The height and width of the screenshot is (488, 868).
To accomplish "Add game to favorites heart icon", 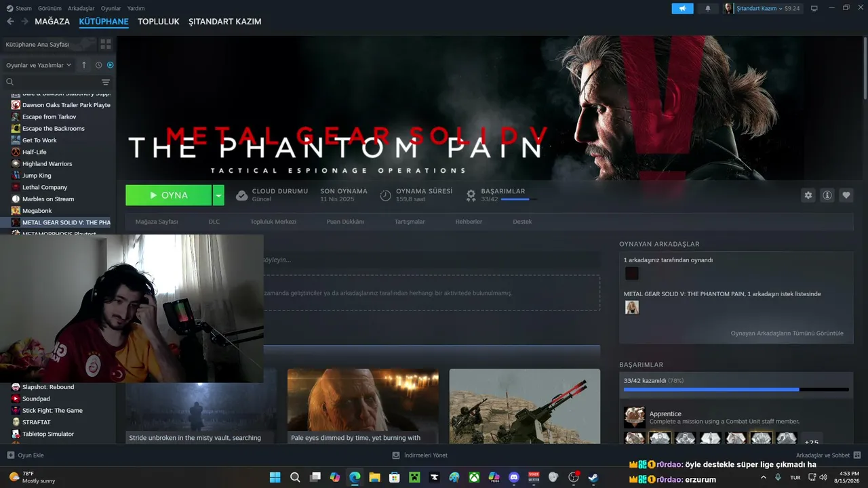I will 846,195.
